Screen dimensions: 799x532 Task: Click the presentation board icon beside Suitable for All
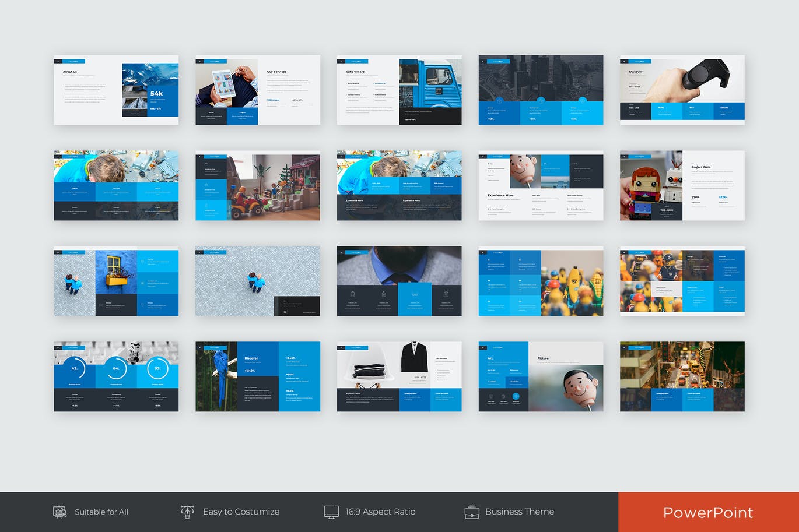(59, 512)
